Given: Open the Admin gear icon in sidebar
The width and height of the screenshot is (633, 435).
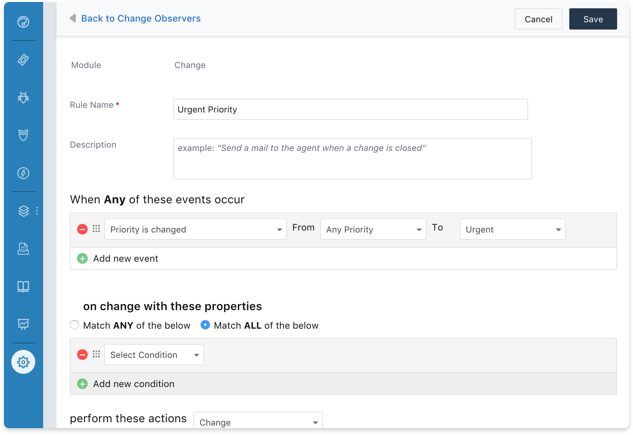Looking at the screenshot, I should 23,362.
